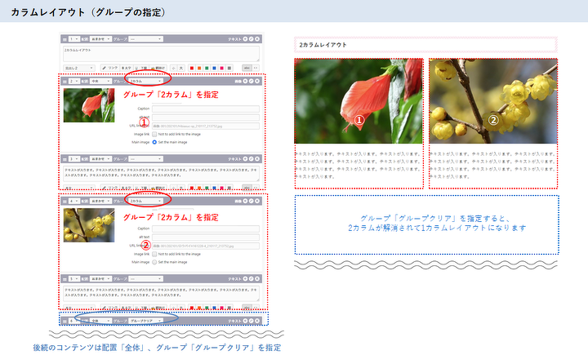
Task: Open the group dropdown set to 2カラム in block 2
Action: pyautogui.click(x=145, y=82)
